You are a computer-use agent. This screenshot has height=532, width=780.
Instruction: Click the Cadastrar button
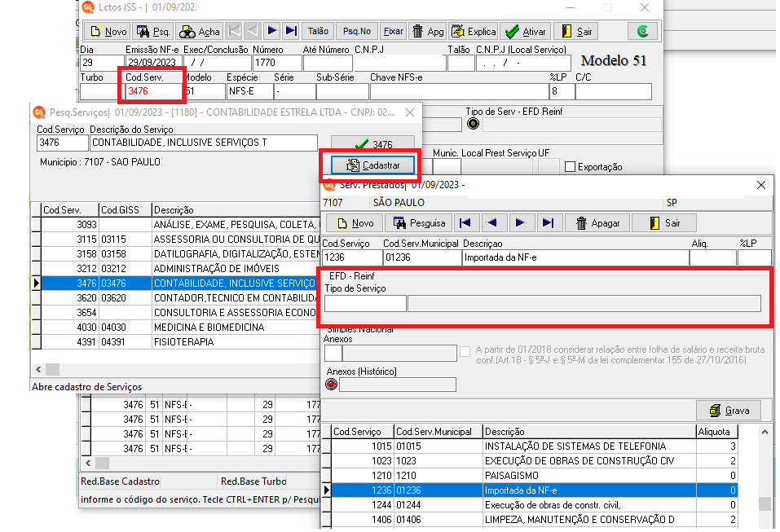click(372, 165)
